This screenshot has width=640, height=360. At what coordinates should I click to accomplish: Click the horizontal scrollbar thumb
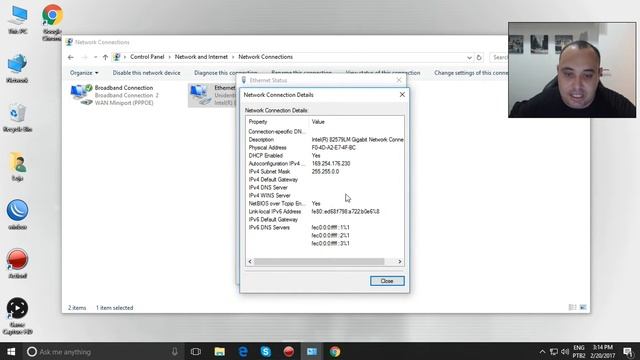(319, 261)
